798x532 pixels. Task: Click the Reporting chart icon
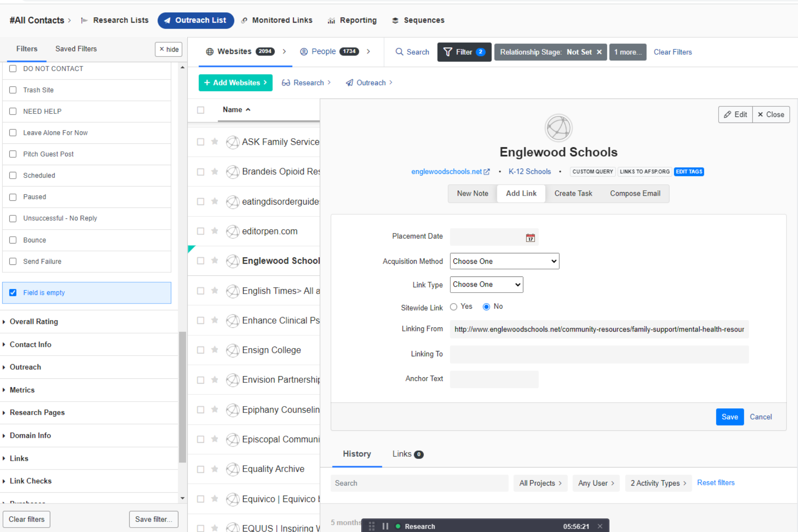tap(331, 21)
